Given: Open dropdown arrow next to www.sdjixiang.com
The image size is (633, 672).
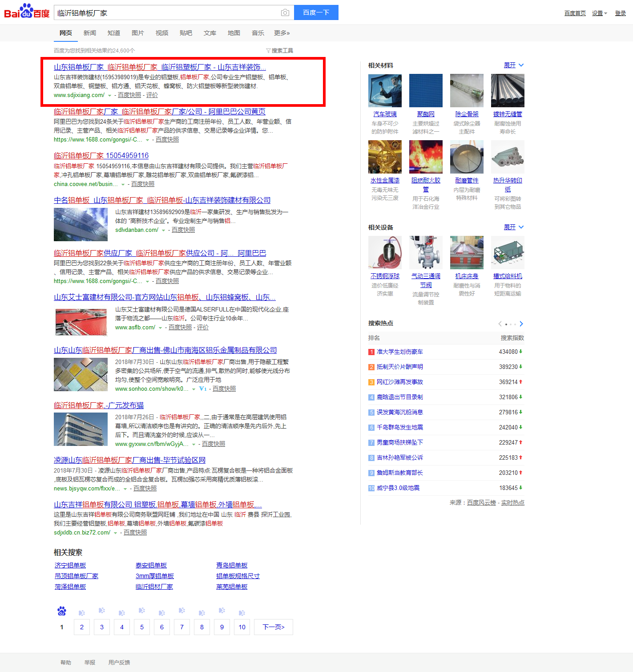Looking at the screenshot, I should pyautogui.click(x=110, y=96).
